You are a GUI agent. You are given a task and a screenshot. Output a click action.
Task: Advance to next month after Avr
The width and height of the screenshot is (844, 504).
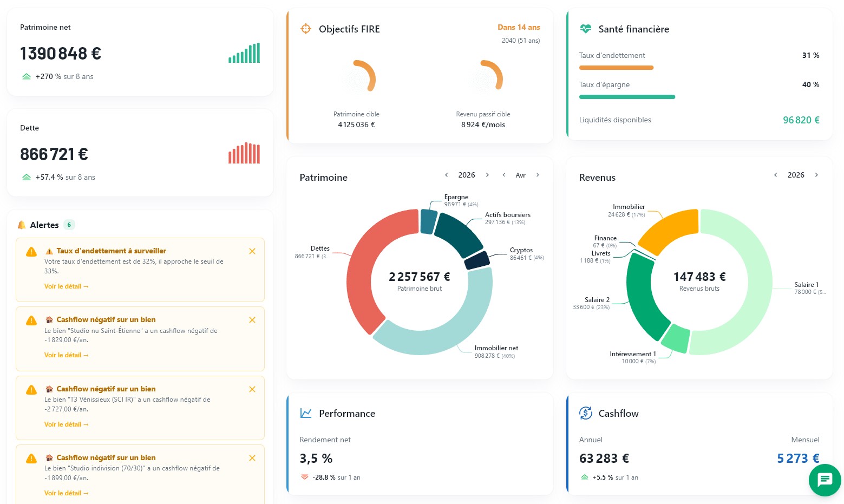click(538, 175)
